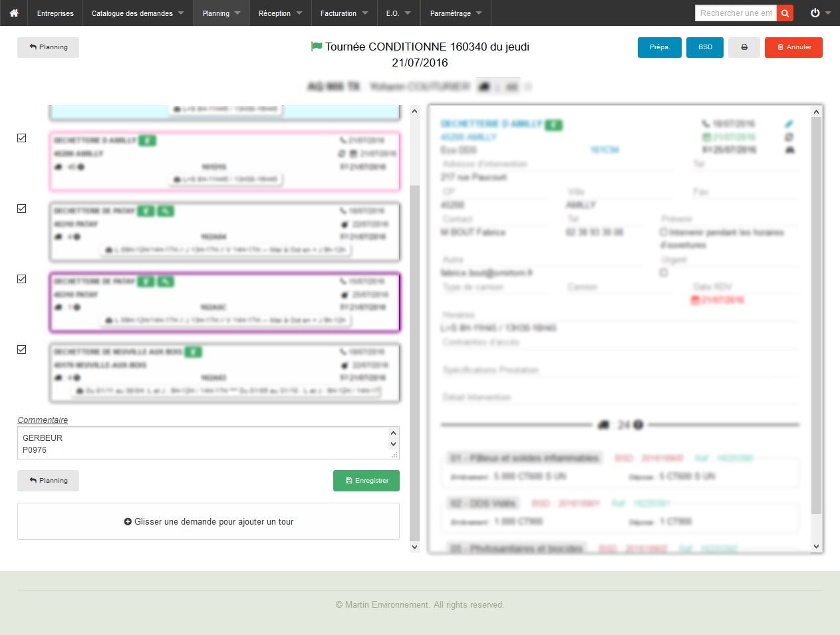
Task: Save changes with the Enregistrer button
Action: pos(366,481)
